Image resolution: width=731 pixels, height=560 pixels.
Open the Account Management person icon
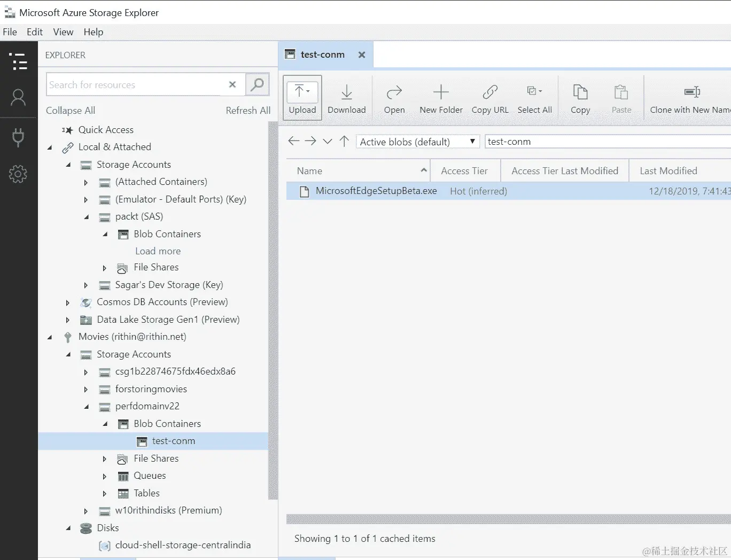(x=18, y=97)
